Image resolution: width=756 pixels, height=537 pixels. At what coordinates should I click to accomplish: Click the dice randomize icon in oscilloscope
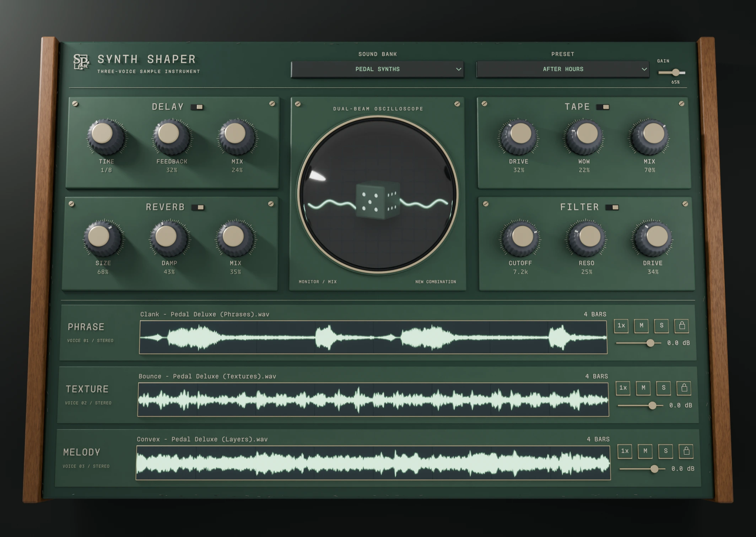(x=378, y=200)
